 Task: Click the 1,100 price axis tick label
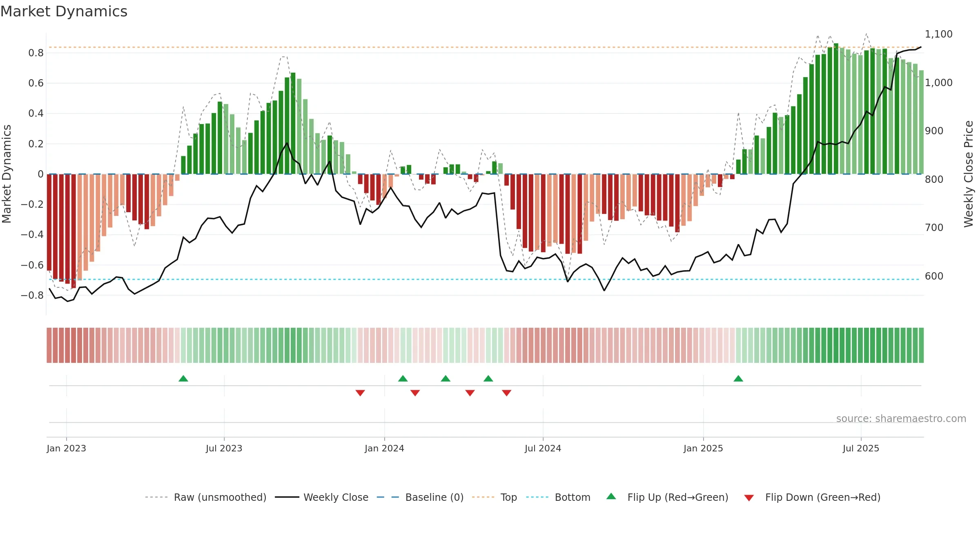[938, 34]
